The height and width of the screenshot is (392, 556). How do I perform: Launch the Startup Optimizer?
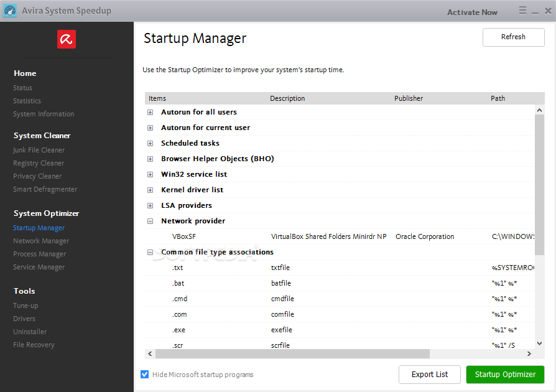click(505, 374)
